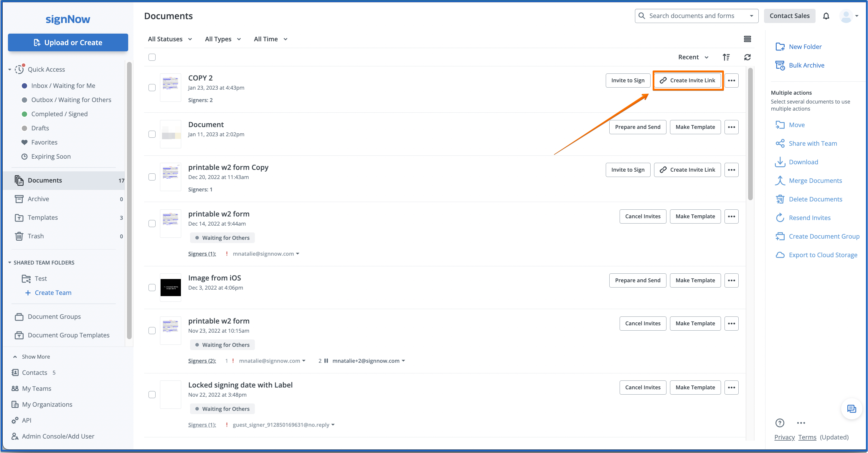This screenshot has width=868, height=453.
Task: Go to Completed / Signed folder
Action: (x=59, y=114)
